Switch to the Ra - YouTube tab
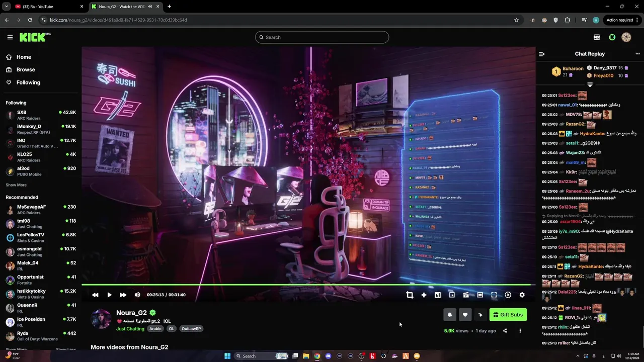 pyautogui.click(x=48, y=7)
